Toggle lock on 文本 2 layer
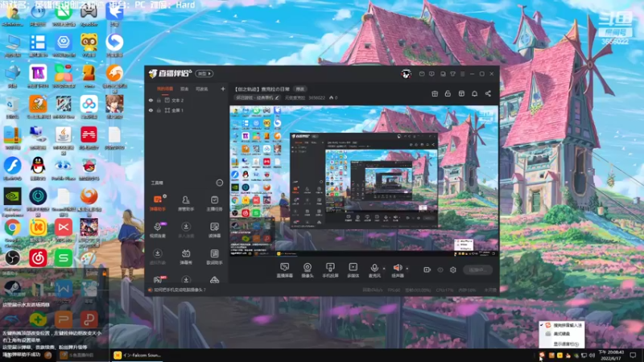The height and width of the screenshot is (362, 644). click(x=159, y=100)
